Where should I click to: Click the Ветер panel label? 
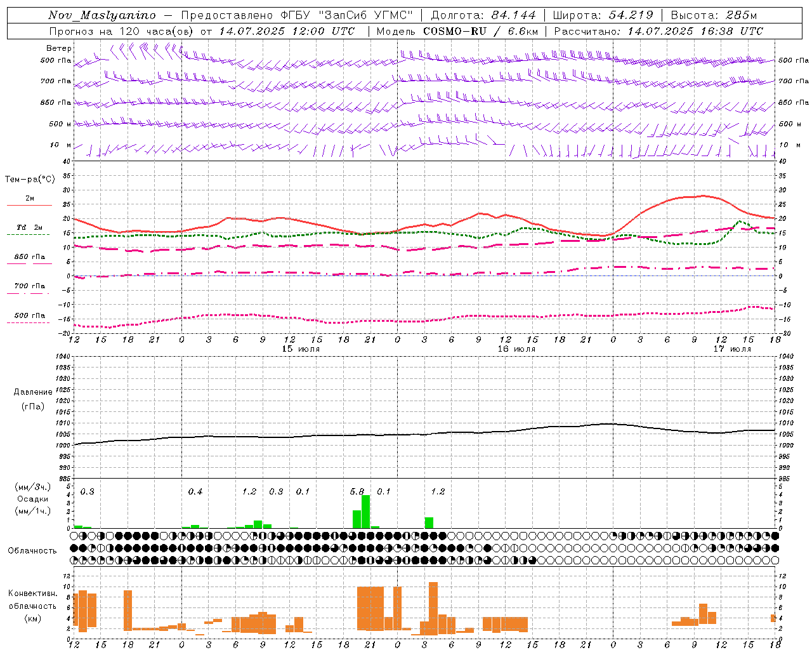coord(58,48)
